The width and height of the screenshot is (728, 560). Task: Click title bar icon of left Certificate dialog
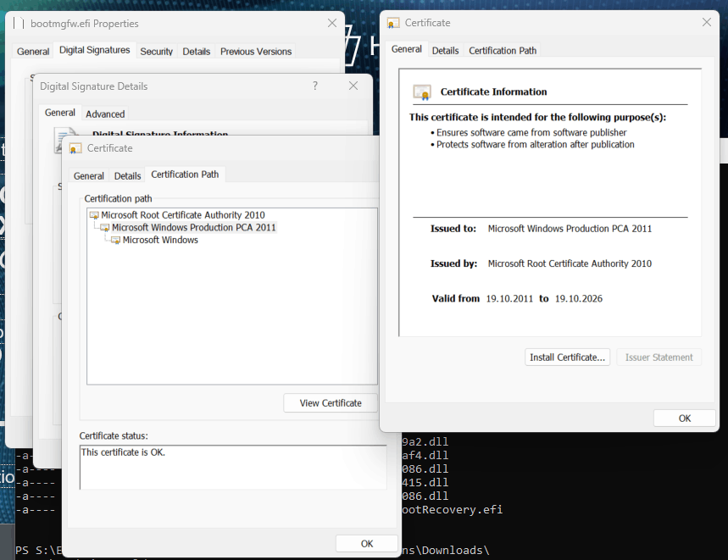pos(75,148)
